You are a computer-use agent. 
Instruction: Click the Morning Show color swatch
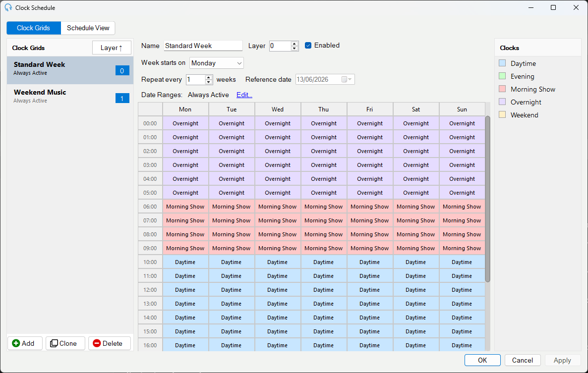point(503,89)
